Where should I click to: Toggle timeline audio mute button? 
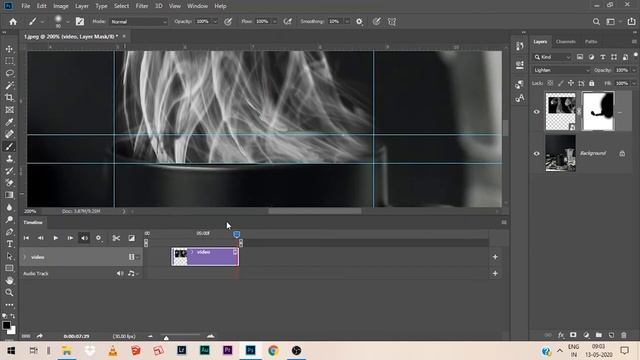84,238
